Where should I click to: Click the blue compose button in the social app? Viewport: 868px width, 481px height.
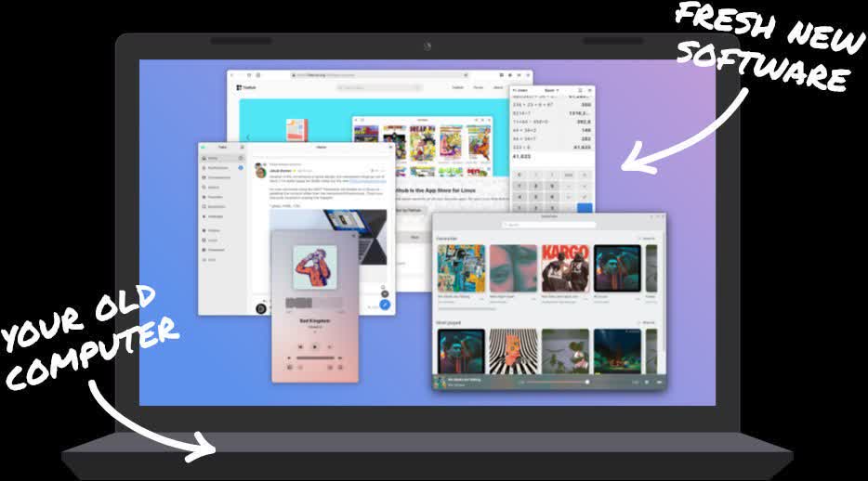tap(385, 304)
